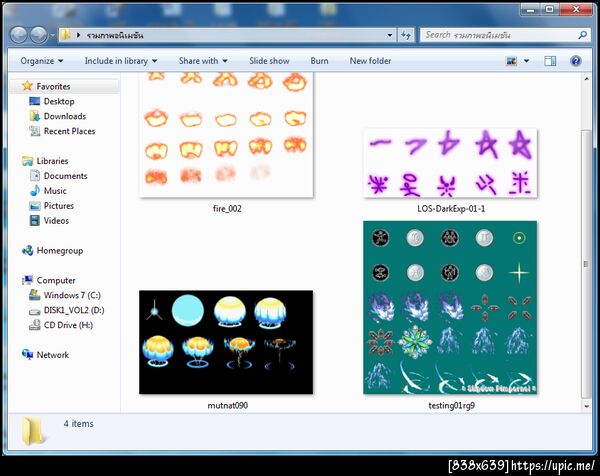
Task: Open the recent pages dropdown arrow
Action: coord(52,36)
